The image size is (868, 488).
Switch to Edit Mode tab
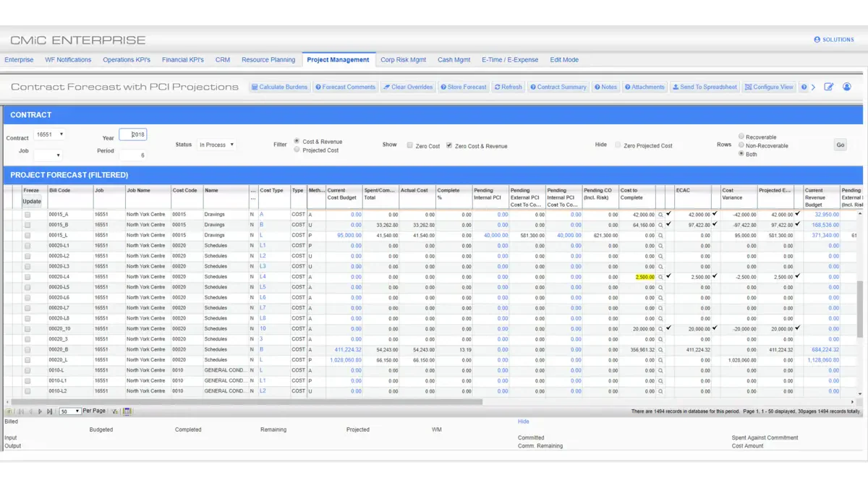coord(564,60)
